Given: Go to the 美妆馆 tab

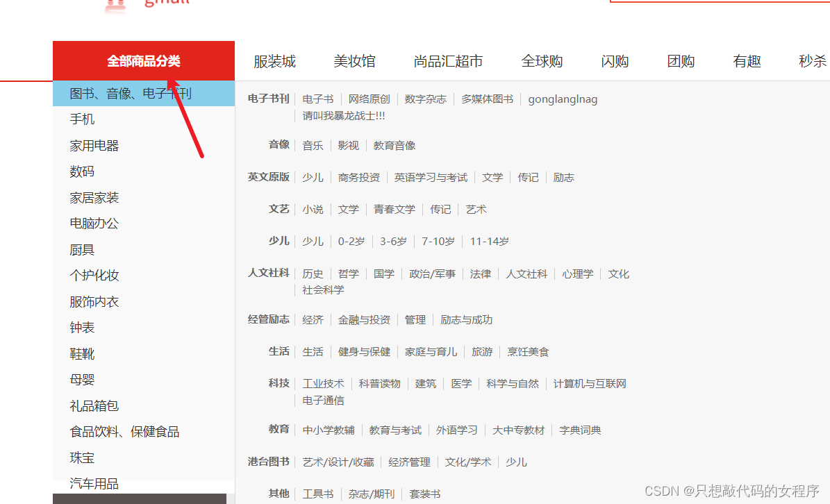Looking at the screenshot, I should [354, 61].
